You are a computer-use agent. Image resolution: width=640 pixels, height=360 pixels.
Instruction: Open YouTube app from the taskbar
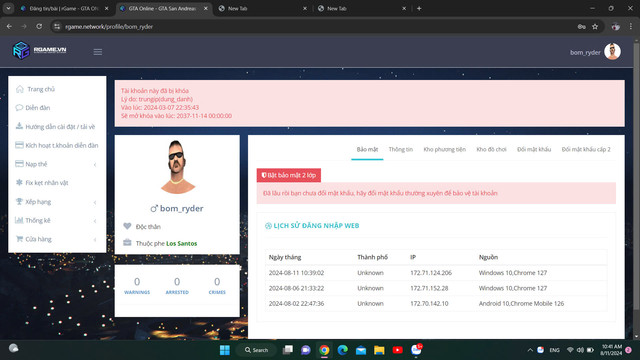tap(398, 350)
